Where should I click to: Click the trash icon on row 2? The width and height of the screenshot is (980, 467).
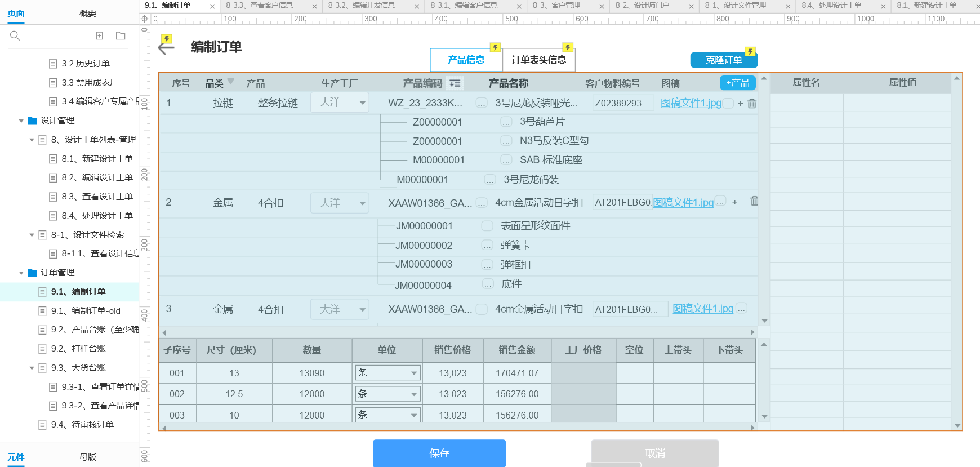pyautogui.click(x=754, y=201)
